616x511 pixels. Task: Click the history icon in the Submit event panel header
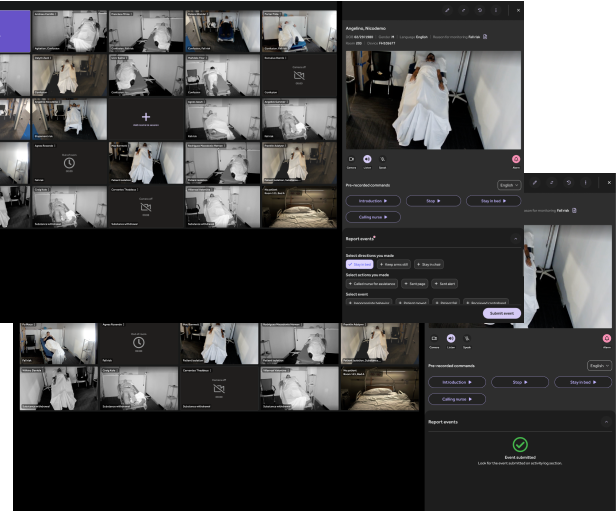coord(480,10)
